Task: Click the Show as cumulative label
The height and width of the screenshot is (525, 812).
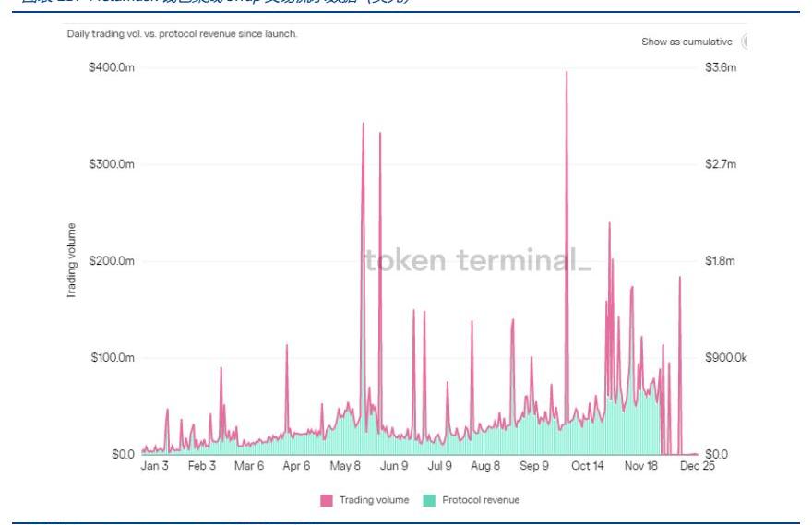Action: tap(687, 42)
